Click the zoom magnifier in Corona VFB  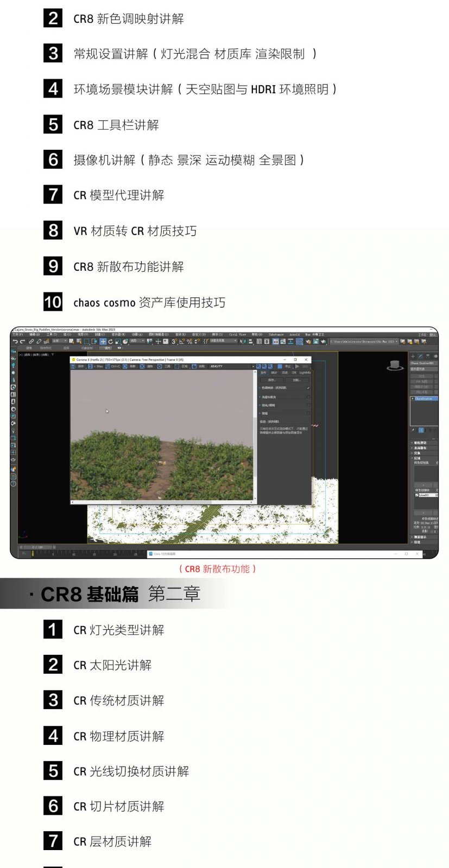coord(258,367)
